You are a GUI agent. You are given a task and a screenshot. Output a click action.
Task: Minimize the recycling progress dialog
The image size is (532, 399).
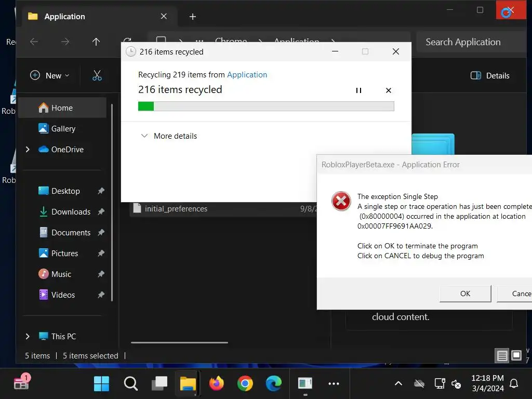click(x=335, y=51)
